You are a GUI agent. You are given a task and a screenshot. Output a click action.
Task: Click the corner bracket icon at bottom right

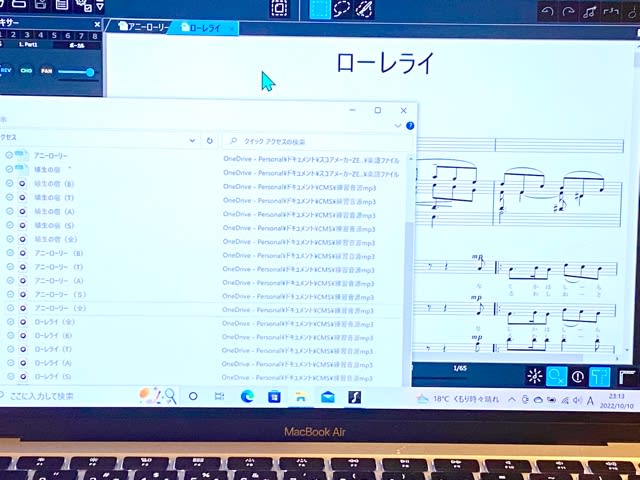[x=627, y=377]
